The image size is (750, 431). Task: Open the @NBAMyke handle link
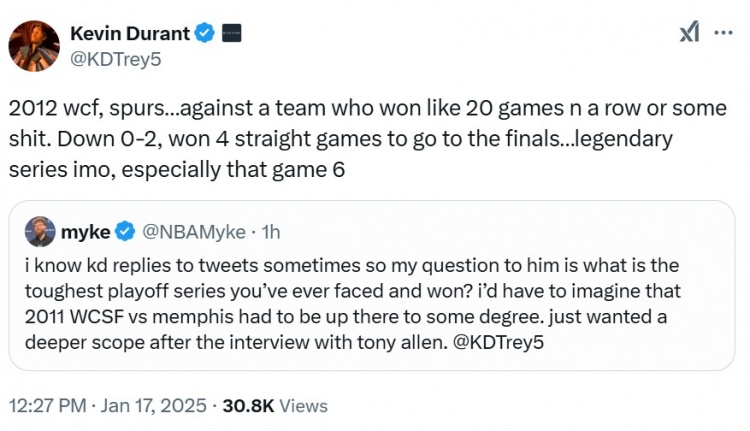pyautogui.click(x=194, y=232)
